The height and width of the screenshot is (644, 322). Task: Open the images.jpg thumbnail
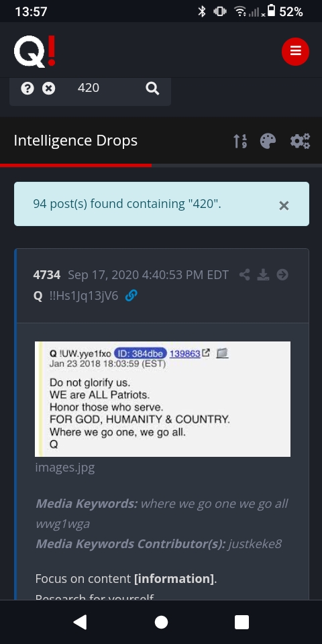(x=162, y=398)
